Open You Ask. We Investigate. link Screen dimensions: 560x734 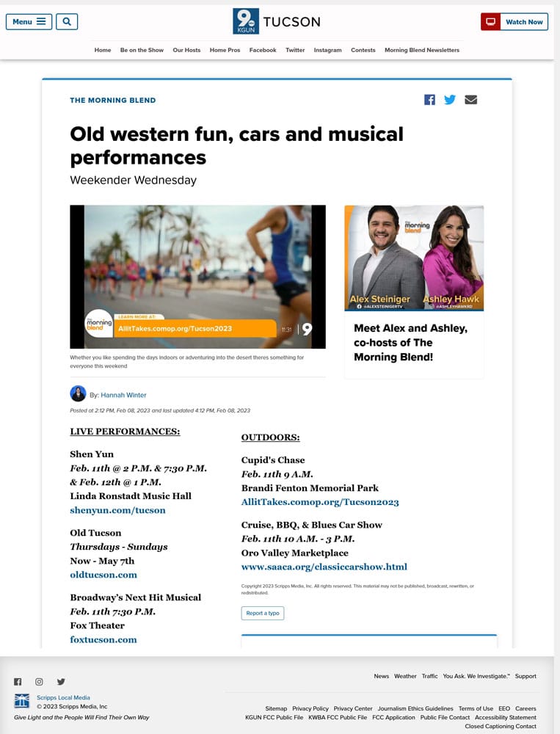[476, 676]
